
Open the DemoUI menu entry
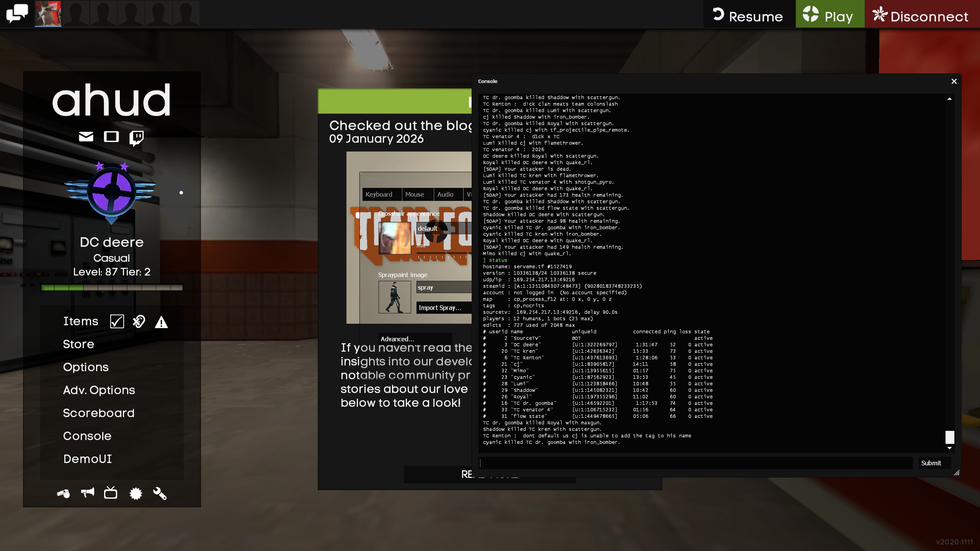coord(87,459)
